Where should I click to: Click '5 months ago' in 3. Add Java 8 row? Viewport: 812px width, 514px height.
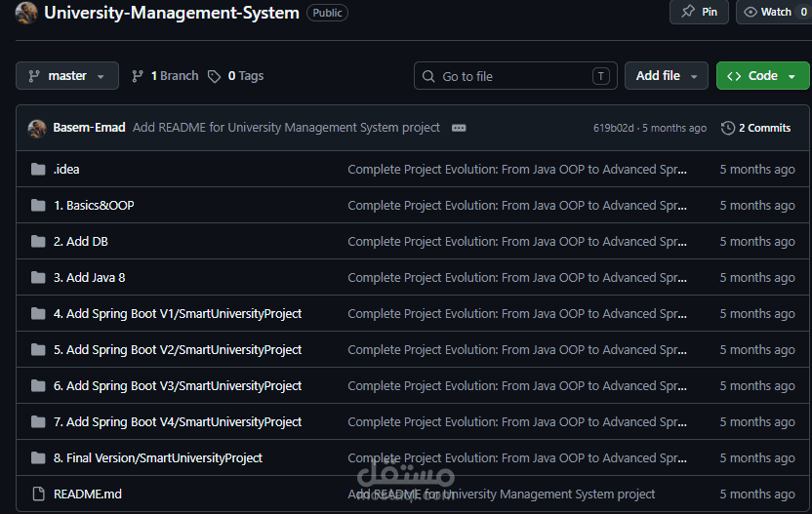(x=757, y=278)
